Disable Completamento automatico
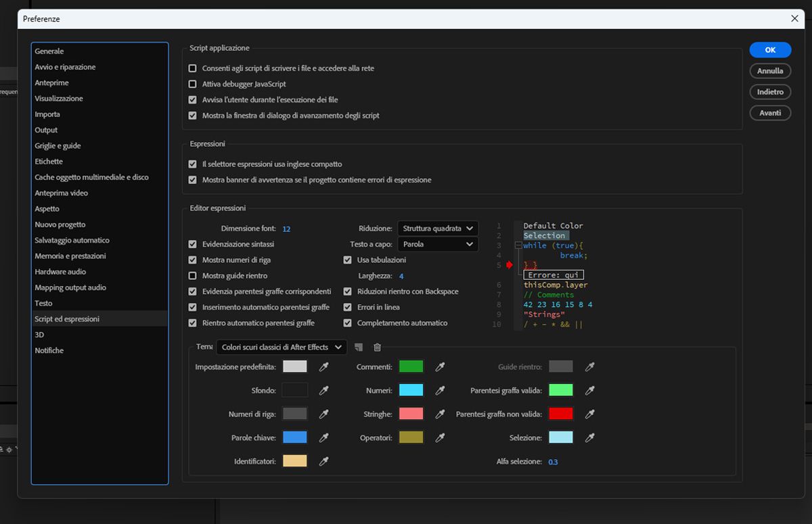The width and height of the screenshot is (812, 524). 348,323
